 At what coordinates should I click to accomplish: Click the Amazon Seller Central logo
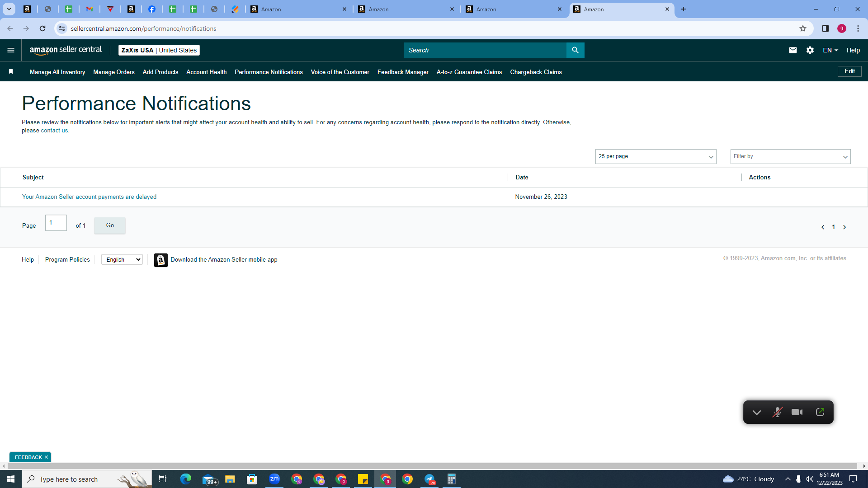click(x=66, y=50)
